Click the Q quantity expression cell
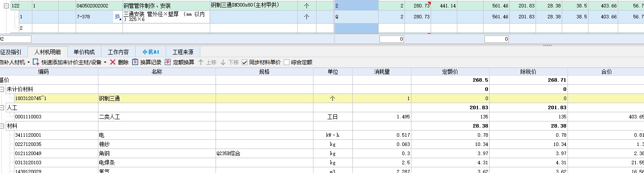The image size is (644, 173). pyautogui.click(x=356, y=17)
